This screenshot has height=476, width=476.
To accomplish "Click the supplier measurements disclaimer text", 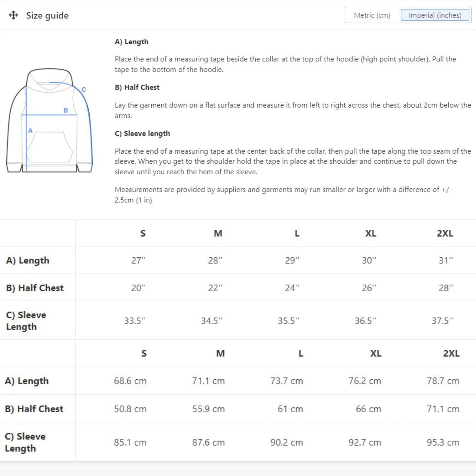I will pyautogui.click(x=283, y=195).
